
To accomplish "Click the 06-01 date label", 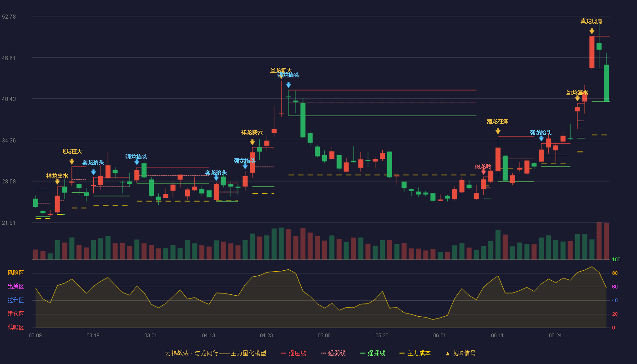I will coord(440,335).
